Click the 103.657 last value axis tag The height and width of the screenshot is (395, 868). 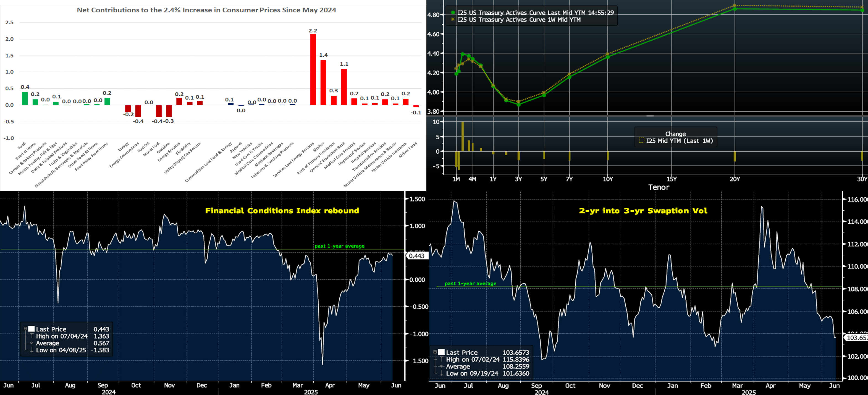pos(857,338)
